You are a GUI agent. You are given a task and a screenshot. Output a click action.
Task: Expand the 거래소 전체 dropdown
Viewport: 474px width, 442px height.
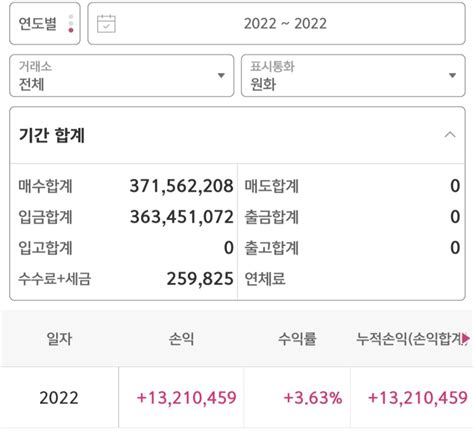coord(122,76)
